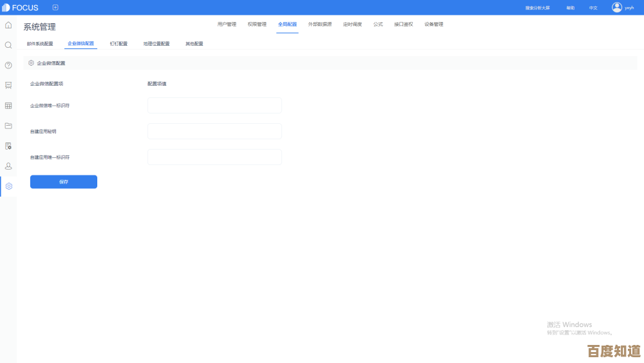Click the question mark help sidebar icon

coord(8,65)
